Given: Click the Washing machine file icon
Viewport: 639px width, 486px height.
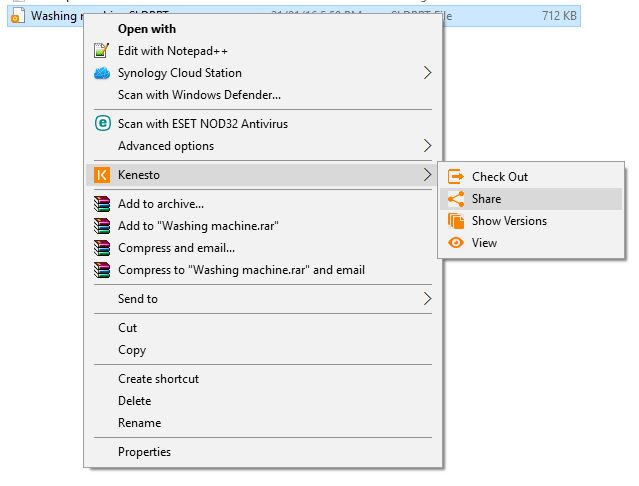Looking at the screenshot, I should click(18, 16).
